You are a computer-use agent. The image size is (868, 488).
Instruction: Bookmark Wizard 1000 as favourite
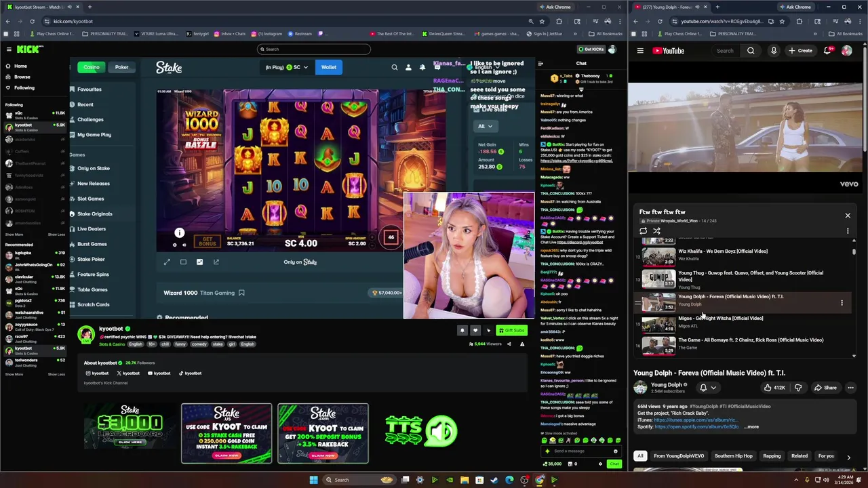coord(241,293)
